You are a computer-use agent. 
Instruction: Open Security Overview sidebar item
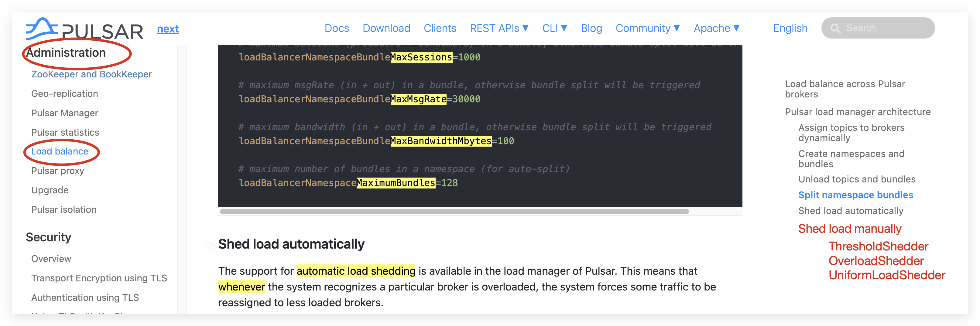pyautogui.click(x=51, y=259)
